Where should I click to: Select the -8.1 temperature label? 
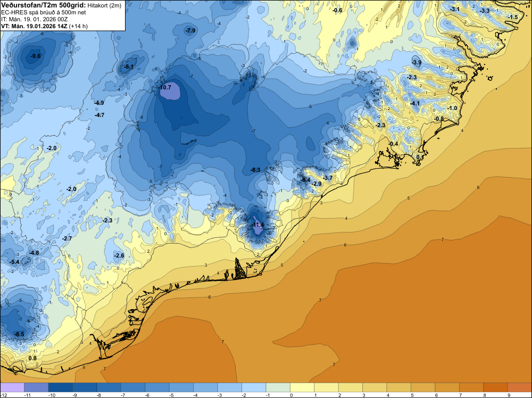[x=128, y=67]
